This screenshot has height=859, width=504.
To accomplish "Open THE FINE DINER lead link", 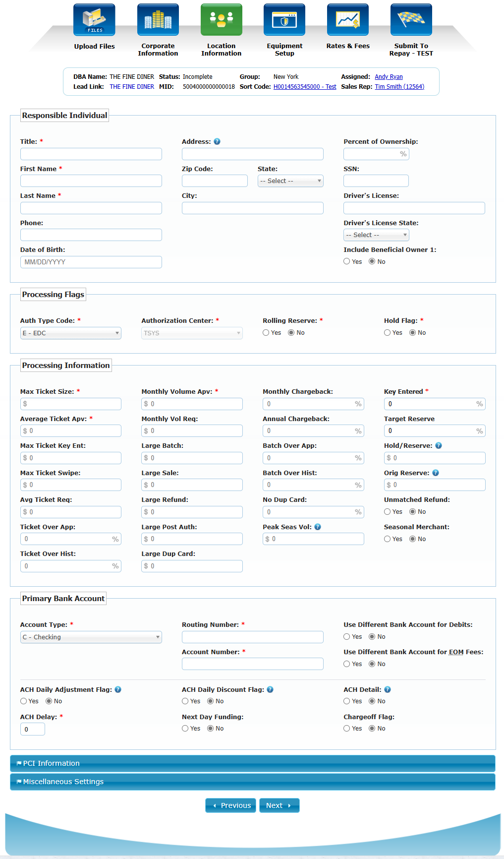I will point(132,87).
